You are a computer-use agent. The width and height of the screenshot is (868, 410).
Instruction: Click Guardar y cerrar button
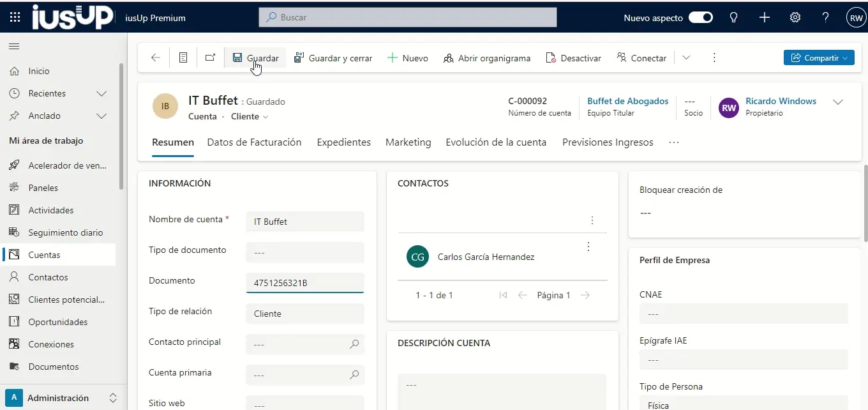(333, 58)
